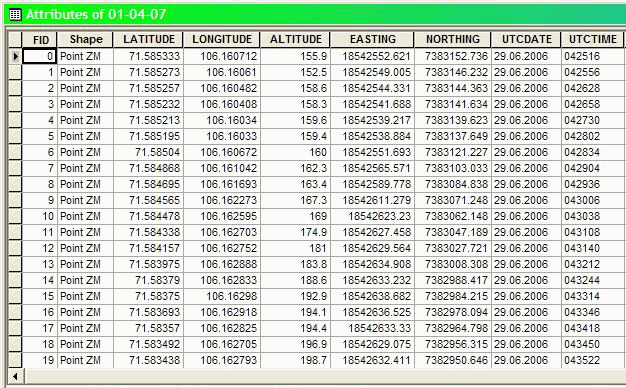Click the LONGITUDE column header
The image size is (626, 388).
[x=222, y=40]
